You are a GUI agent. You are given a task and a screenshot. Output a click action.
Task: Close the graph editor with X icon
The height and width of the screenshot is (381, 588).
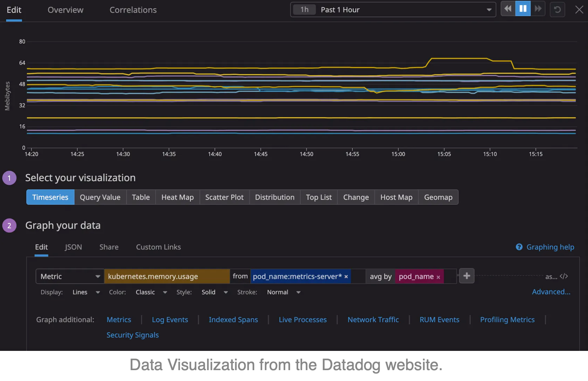(579, 9)
